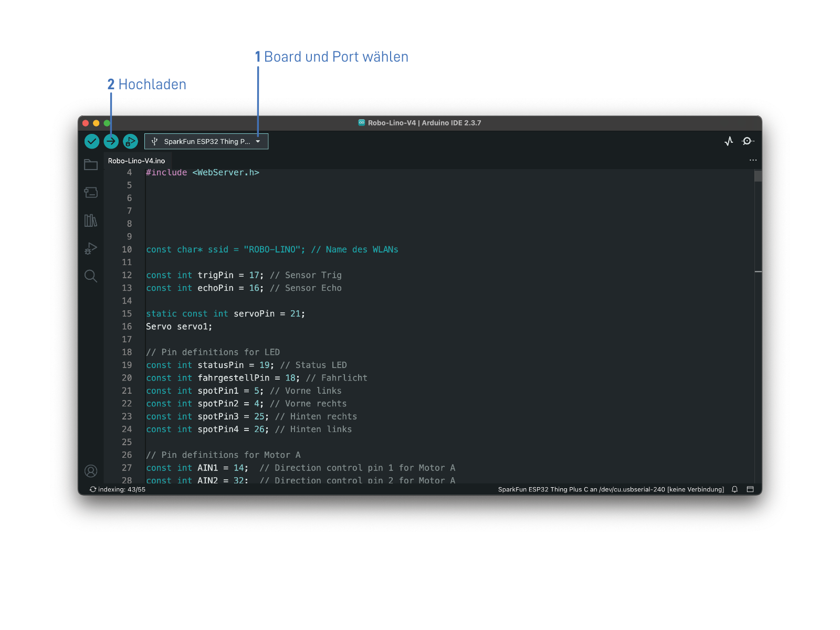
Task: Toggle the bottom panel in status bar
Action: click(750, 489)
